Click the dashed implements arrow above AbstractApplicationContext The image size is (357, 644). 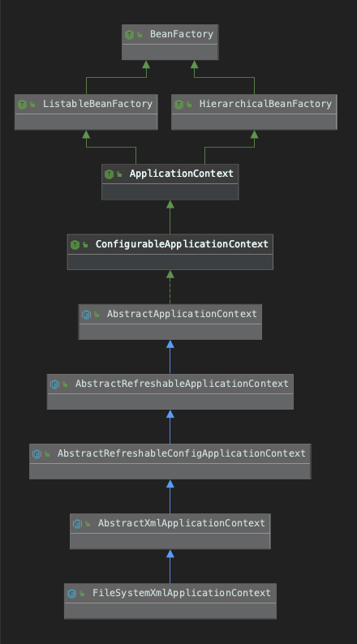point(170,287)
